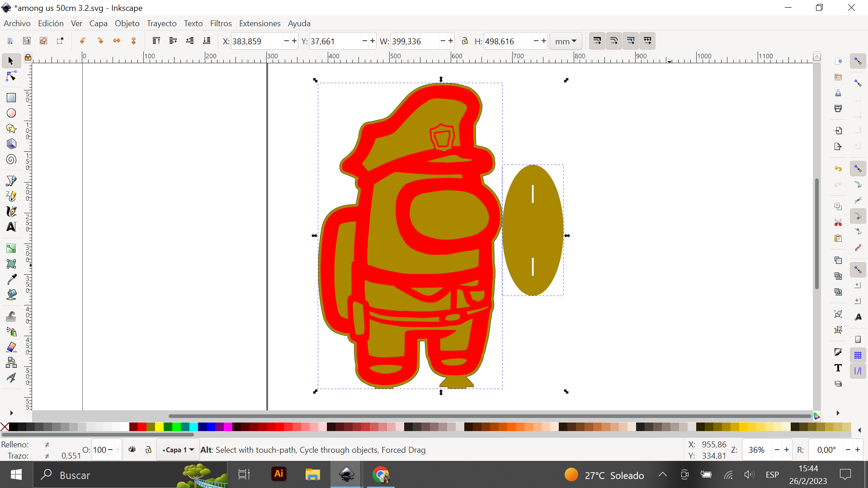Expand more commands arrow on right
Image resolution: width=868 pixels, height=488 pixels.
point(838,413)
